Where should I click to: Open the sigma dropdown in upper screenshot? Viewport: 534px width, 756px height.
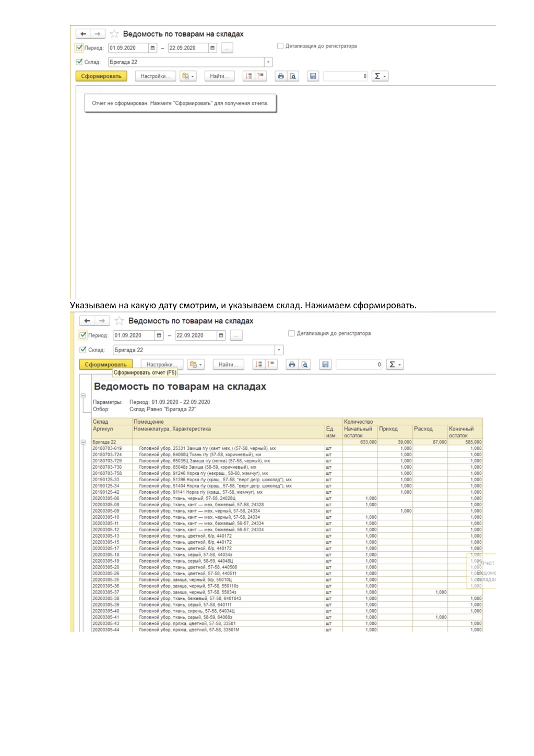pyautogui.click(x=380, y=76)
